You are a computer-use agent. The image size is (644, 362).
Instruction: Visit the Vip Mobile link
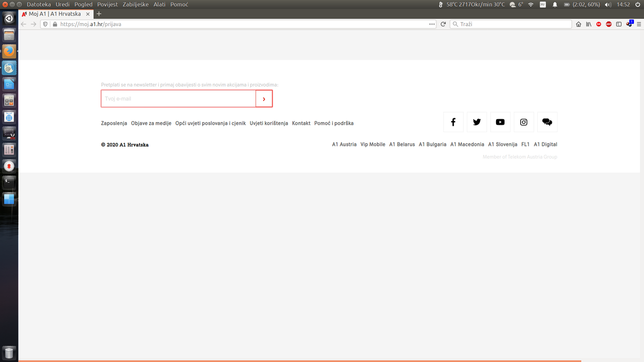[373, 144]
